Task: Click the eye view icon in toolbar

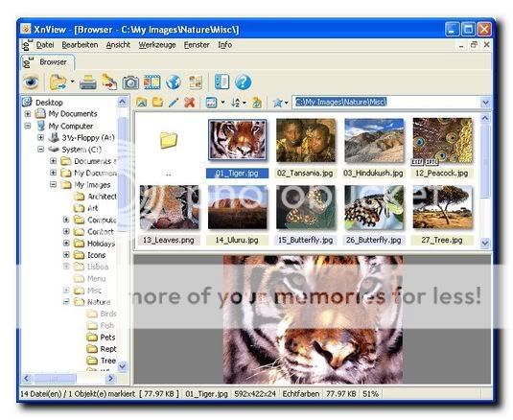Action: [x=32, y=82]
